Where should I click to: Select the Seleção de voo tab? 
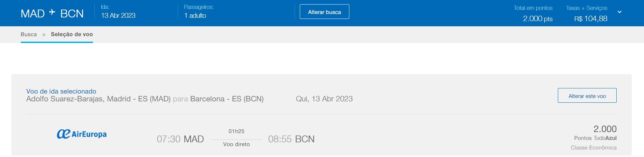(72, 34)
